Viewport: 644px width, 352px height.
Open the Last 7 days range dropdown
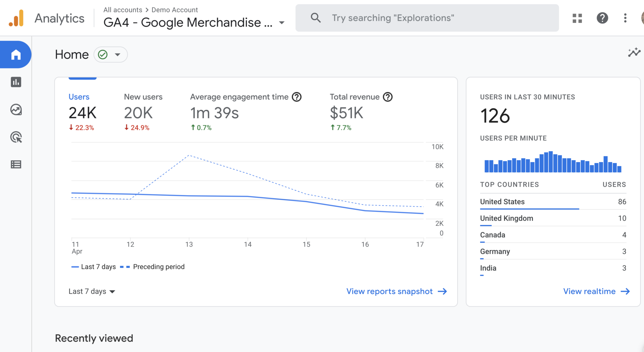(92, 291)
